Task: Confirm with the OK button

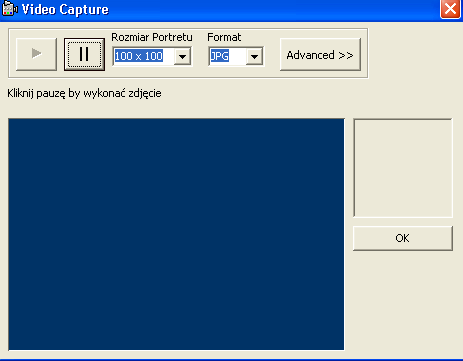Action: tap(403, 238)
